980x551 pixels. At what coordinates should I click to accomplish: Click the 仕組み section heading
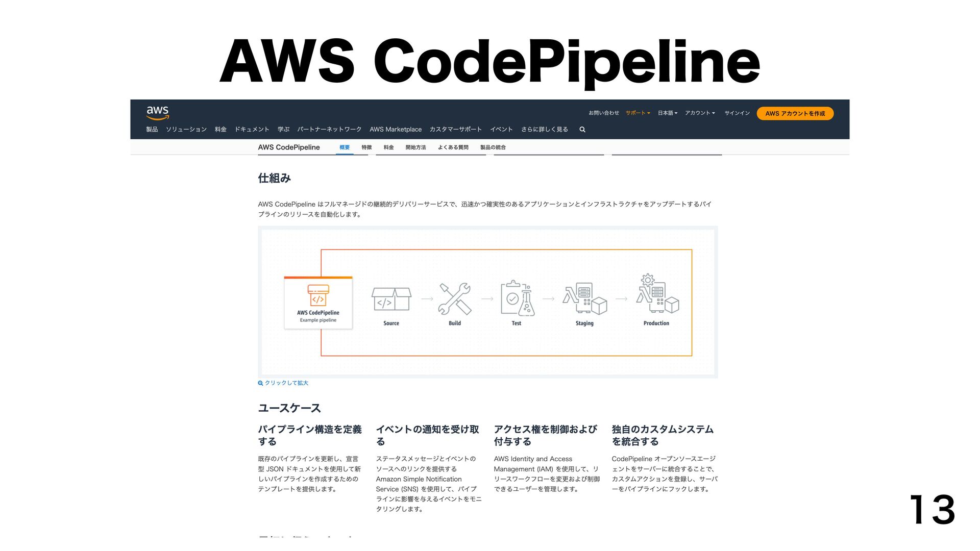[275, 179]
